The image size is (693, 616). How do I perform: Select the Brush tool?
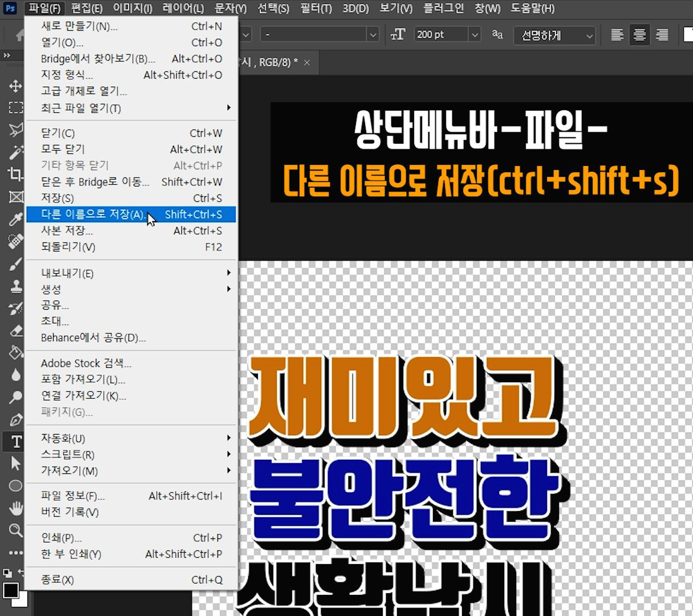(x=15, y=264)
